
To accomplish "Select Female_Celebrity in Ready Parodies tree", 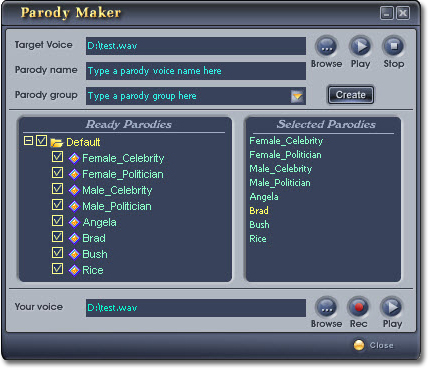I will (x=123, y=158).
